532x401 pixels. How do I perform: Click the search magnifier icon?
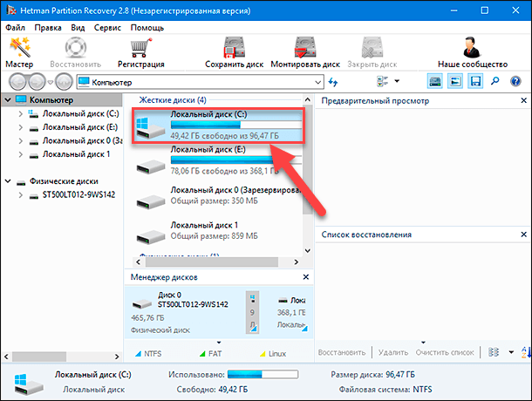tap(495, 81)
